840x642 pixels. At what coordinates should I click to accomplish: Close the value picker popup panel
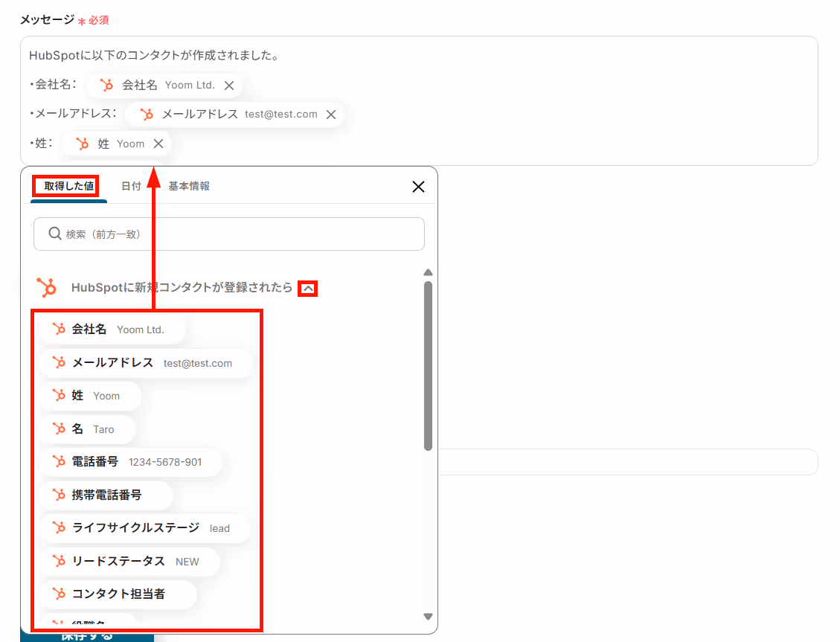click(418, 187)
